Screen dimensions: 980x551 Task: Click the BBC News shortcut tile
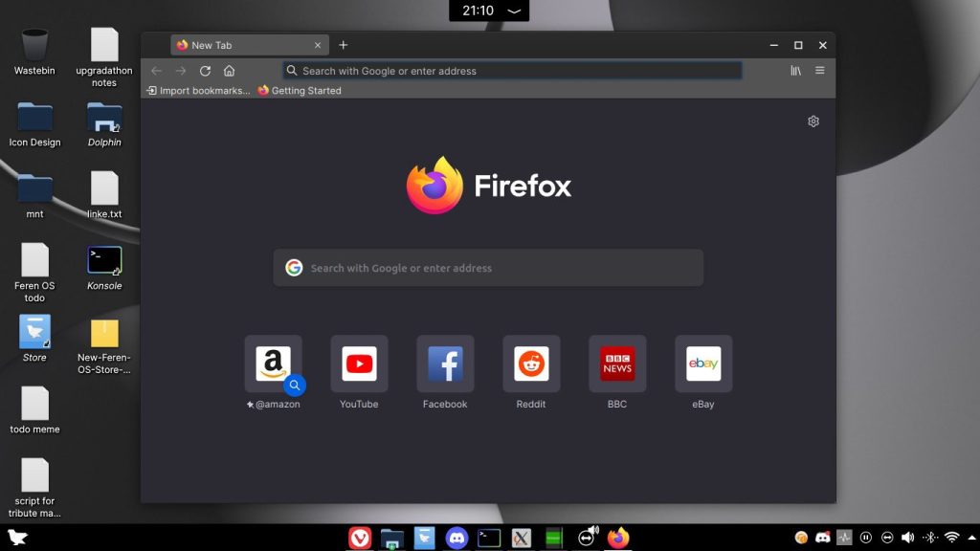(x=617, y=364)
